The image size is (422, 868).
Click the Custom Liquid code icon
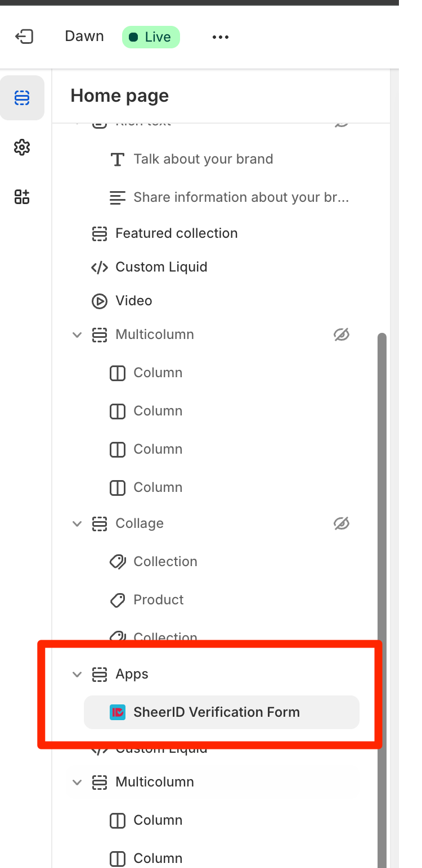pyautogui.click(x=100, y=268)
